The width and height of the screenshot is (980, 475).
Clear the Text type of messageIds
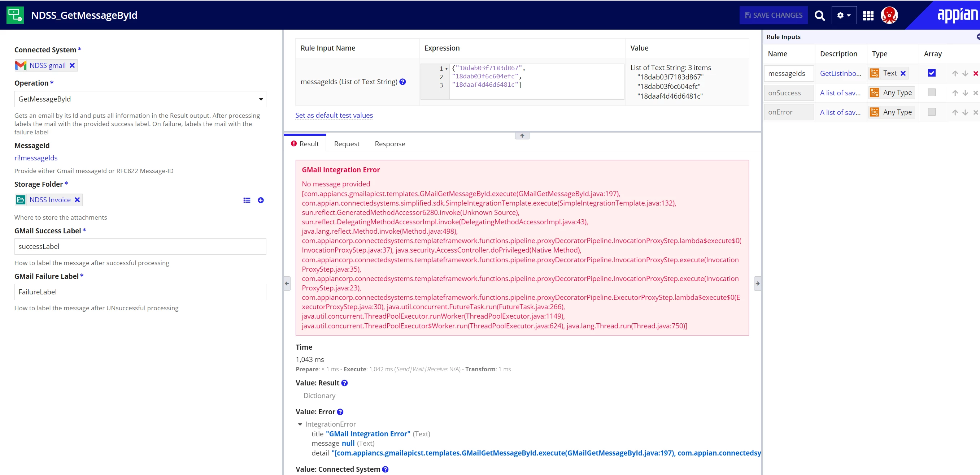pos(903,73)
